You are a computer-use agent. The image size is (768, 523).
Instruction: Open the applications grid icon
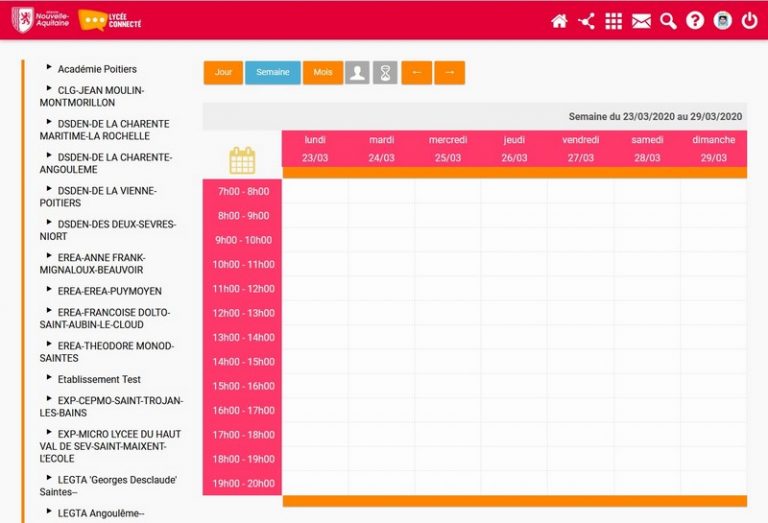613,21
